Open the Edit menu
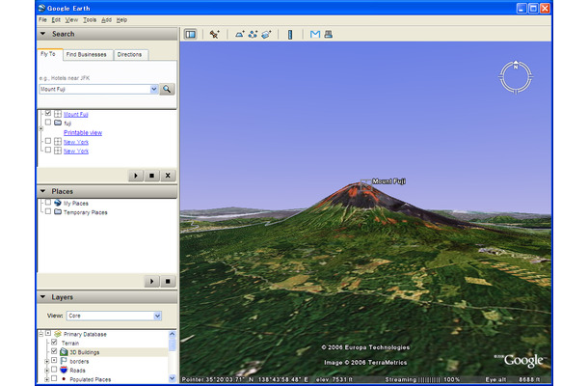 click(x=56, y=20)
